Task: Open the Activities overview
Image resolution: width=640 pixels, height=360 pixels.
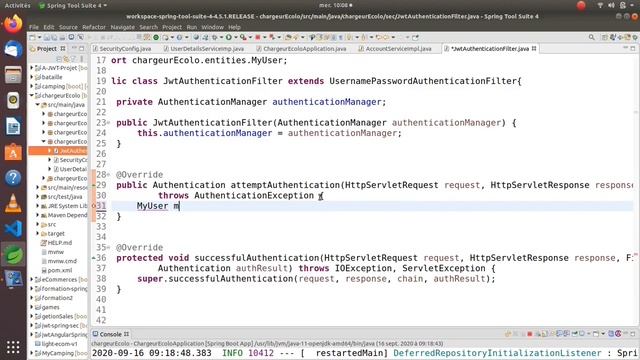Action: click(x=17, y=5)
